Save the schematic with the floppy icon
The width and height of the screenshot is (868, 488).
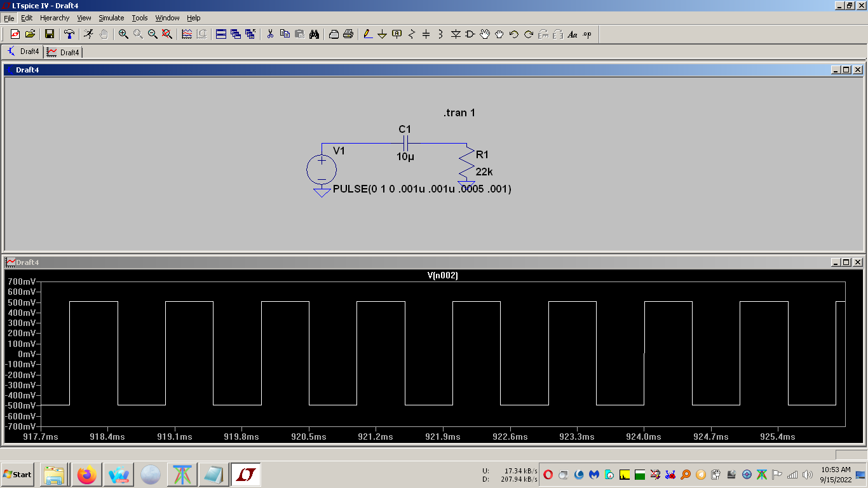[49, 34]
